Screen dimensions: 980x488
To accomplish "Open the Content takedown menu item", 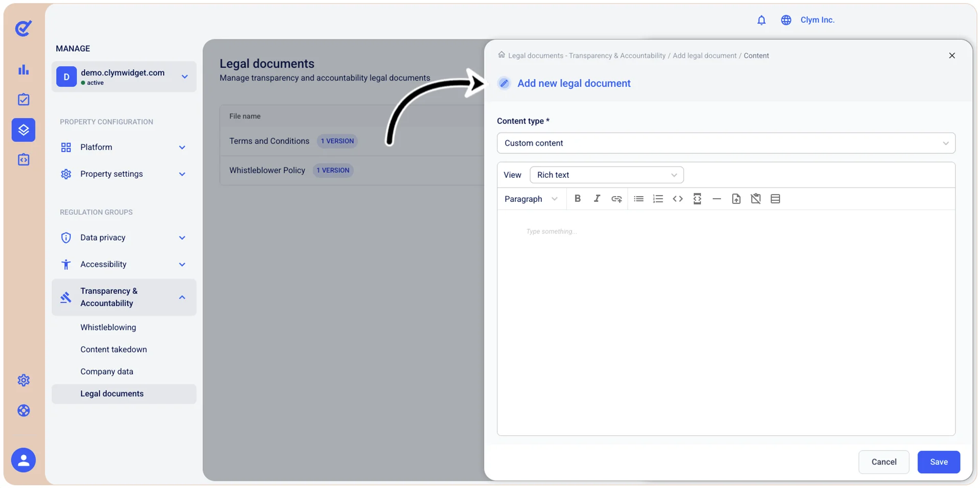I will click(113, 350).
